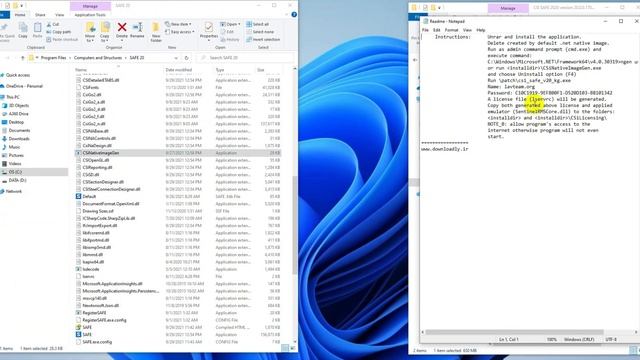Image resolution: width=640 pixels, height=360 pixels.
Task: Sort files by Type column header
Action: [x=220, y=70]
